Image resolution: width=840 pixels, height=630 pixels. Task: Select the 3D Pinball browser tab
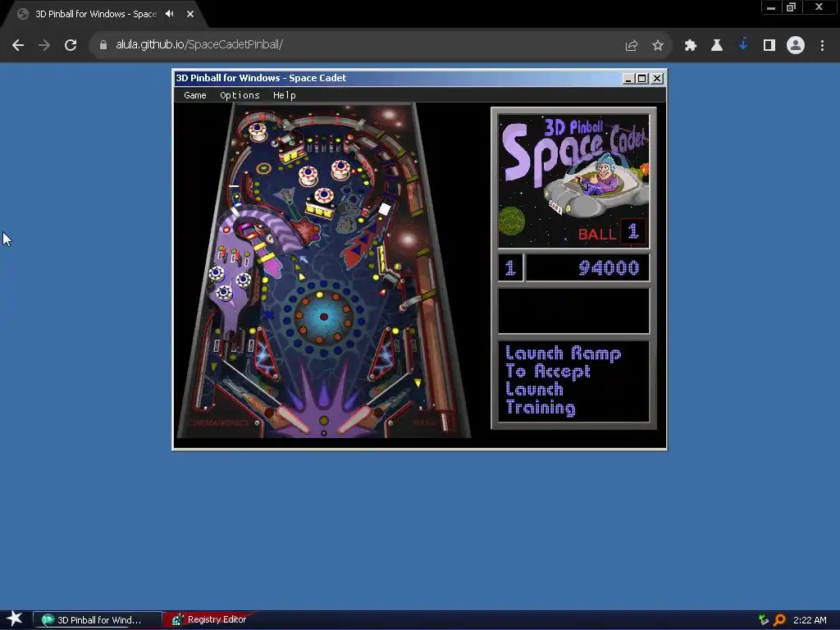tap(103, 14)
